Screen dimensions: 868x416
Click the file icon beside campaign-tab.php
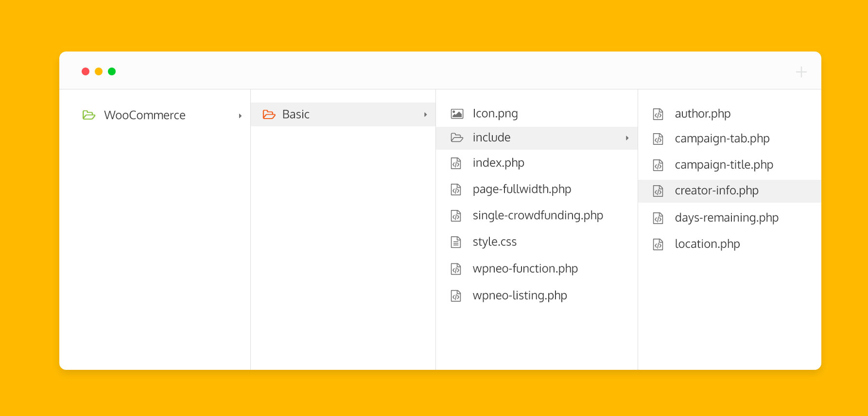tap(658, 139)
